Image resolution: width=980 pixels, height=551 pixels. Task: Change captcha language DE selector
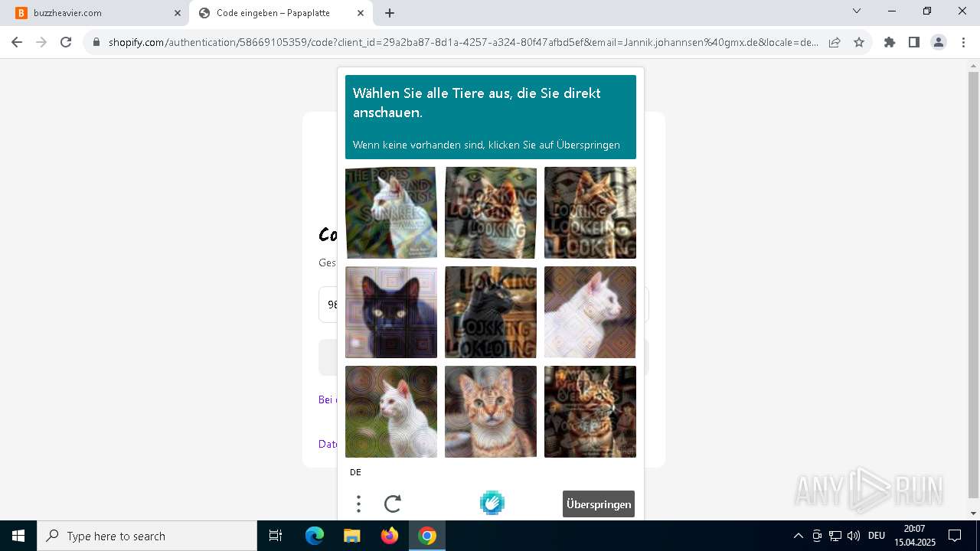[x=355, y=472]
